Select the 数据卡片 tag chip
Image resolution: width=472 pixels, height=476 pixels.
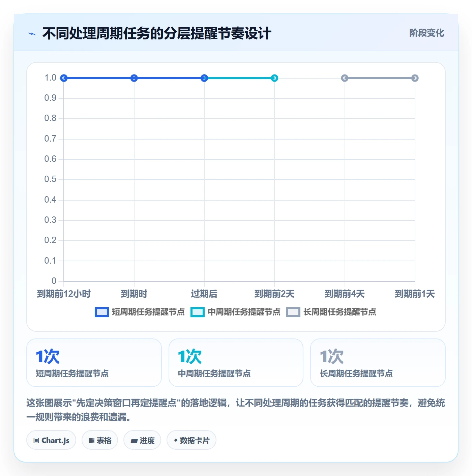(x=191, y=440)
